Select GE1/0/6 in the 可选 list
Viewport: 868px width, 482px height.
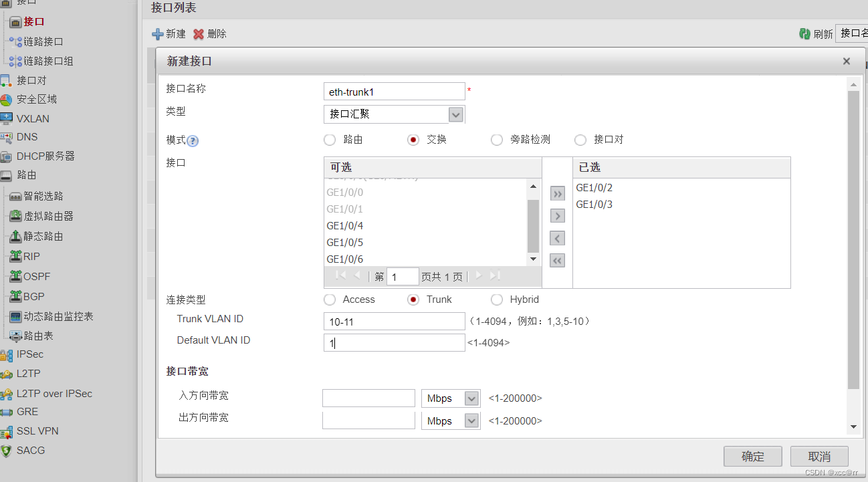click(345, 259)
